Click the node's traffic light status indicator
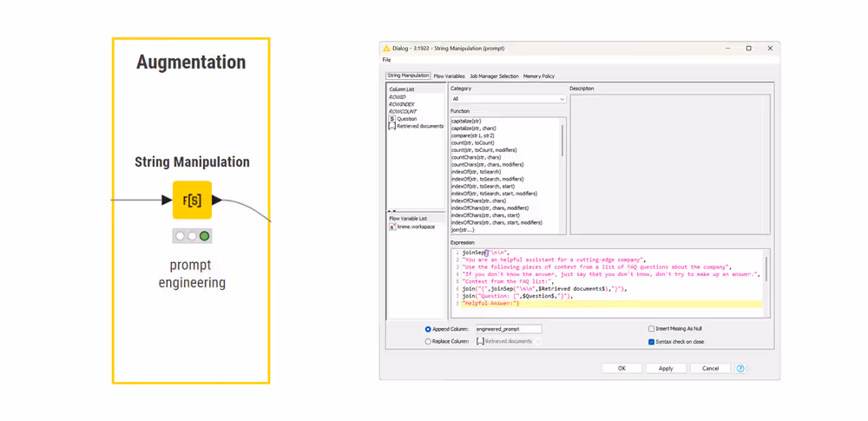Image resolution: width=868 pixels, height=421 pixels. point(192,236)
